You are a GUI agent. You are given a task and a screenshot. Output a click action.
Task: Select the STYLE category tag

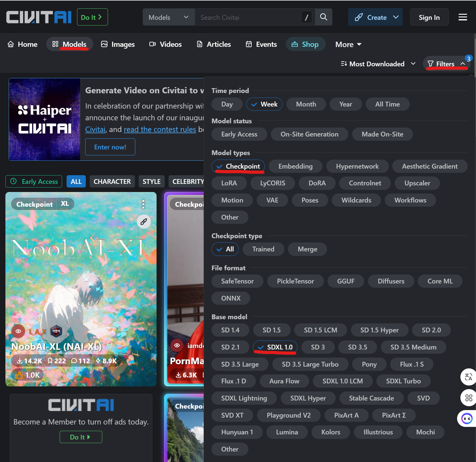(151, 181)
